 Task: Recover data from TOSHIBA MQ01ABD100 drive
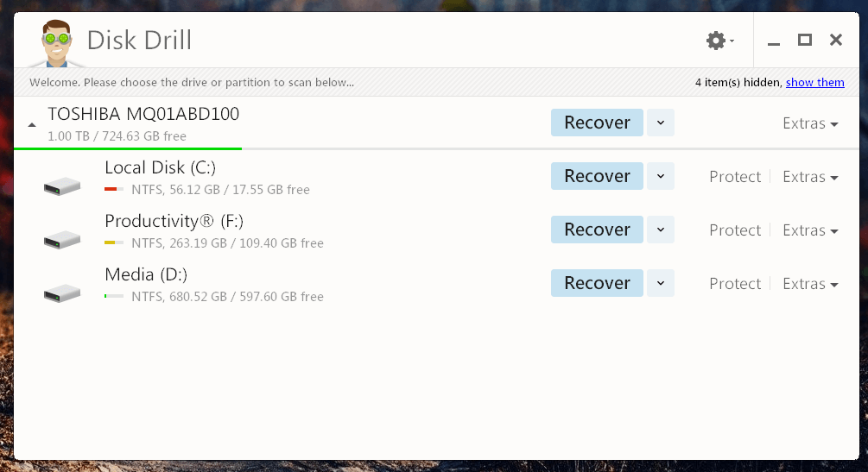597,123
